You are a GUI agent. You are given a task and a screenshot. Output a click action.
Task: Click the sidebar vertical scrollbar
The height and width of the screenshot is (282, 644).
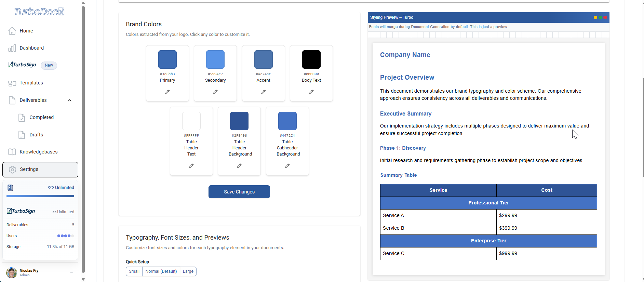83,139
